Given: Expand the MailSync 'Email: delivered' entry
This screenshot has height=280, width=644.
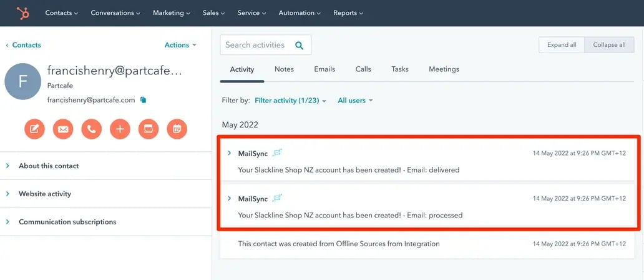Looking at the screenshot, I should click(230, 153).
